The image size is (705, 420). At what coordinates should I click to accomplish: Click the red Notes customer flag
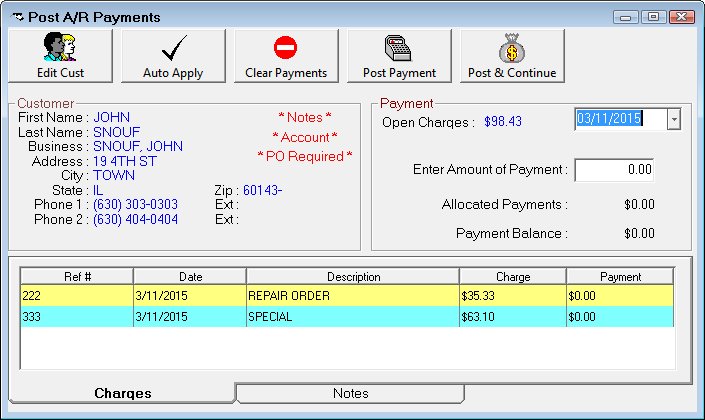pyautogui.click(x=304, y=117)
